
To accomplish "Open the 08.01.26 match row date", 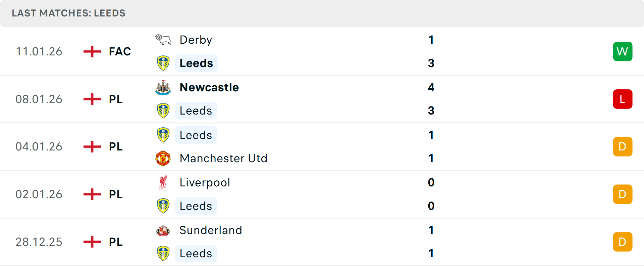I will (x=39, y=99).
